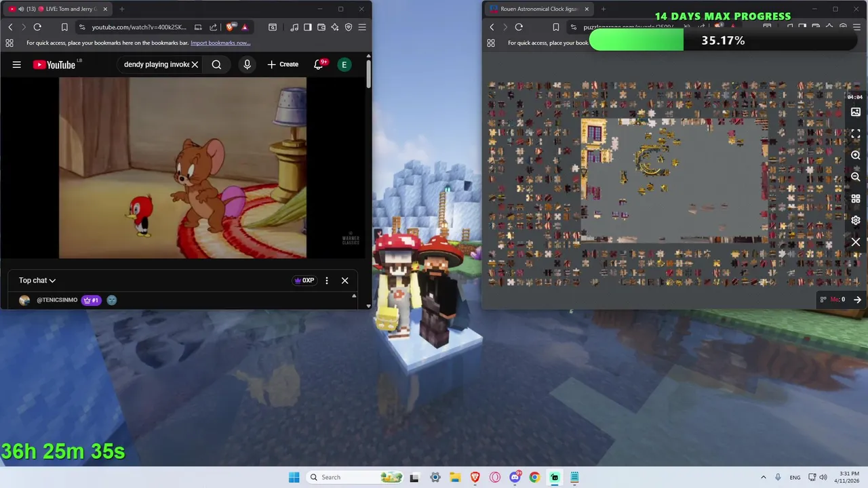Go back in the YouTube browser window
The width and height of the screenshot is (868, 488).
10,27
